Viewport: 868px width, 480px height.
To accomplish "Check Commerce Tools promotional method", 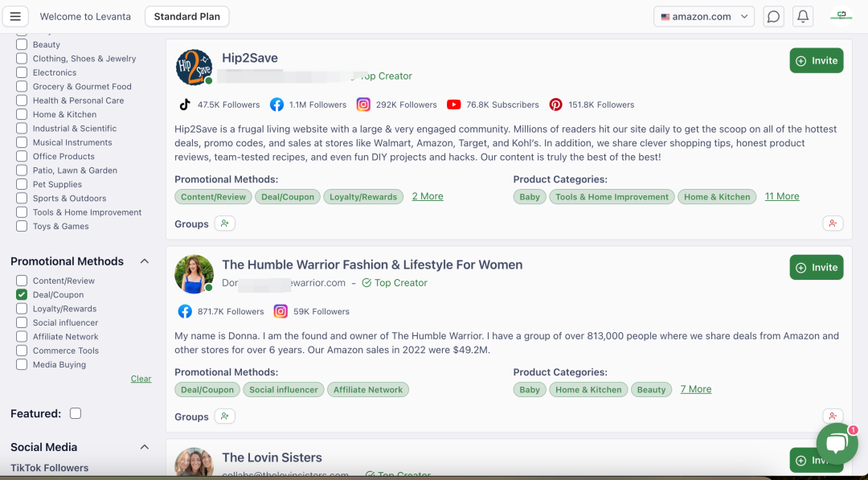I will pos(22,351).
